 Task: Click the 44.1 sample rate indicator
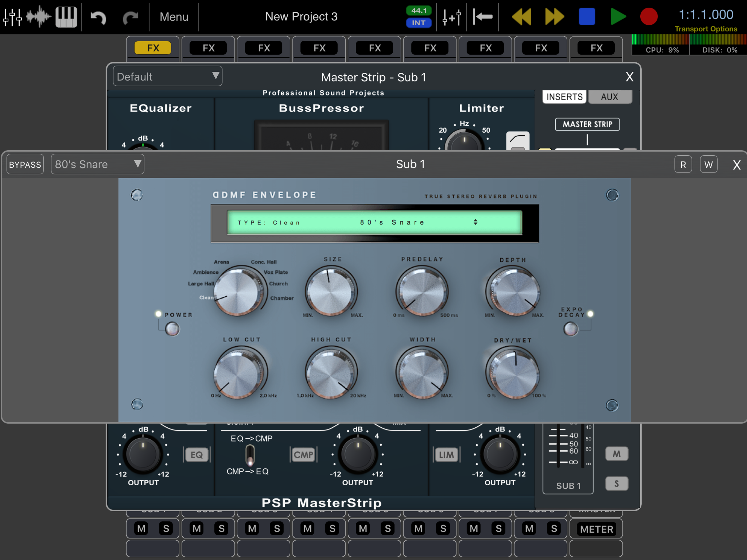[x=419, y=10]
